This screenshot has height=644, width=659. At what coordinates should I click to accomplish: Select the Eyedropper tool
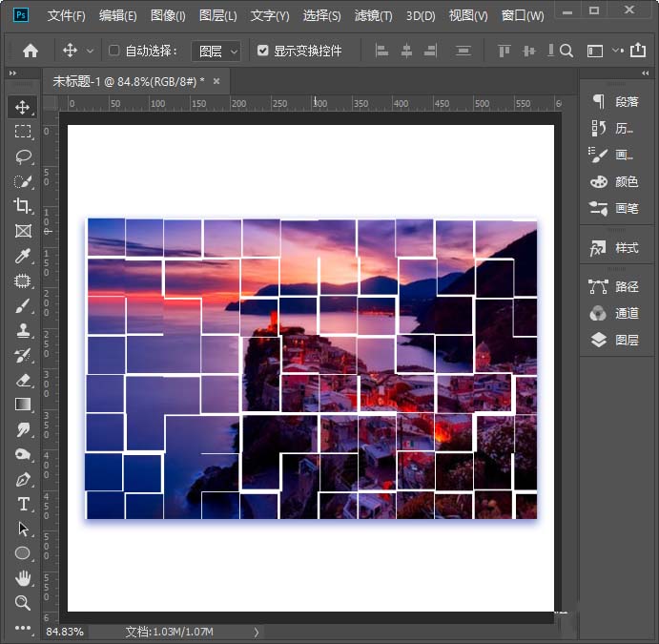pos(23,256)
